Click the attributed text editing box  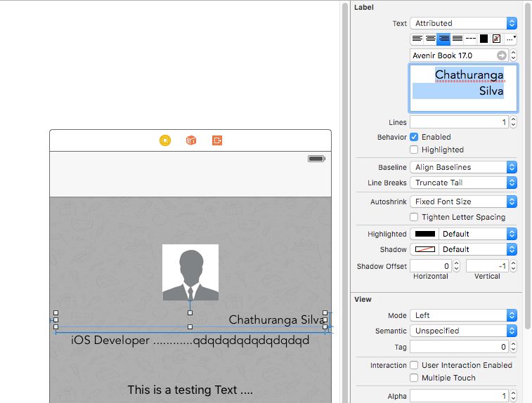pos(463,88)
